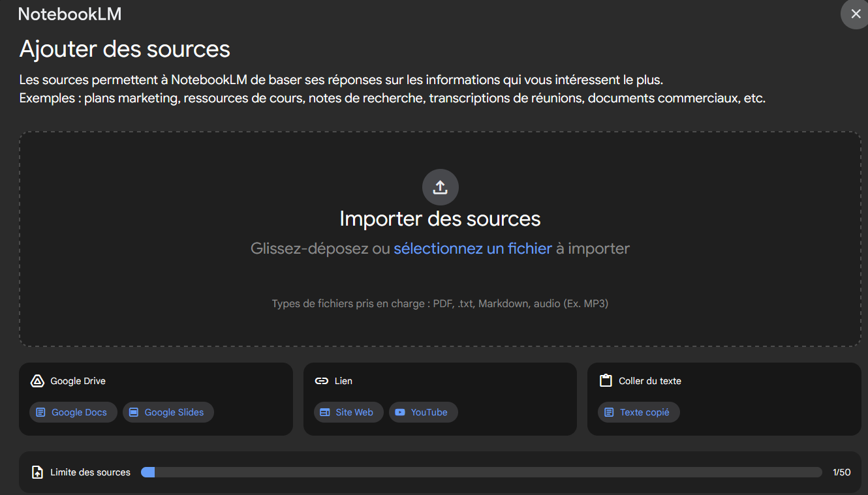Click the supported file types text
Image resolution: width=868 pixels, height=495 pixels.
click(440, 303)
